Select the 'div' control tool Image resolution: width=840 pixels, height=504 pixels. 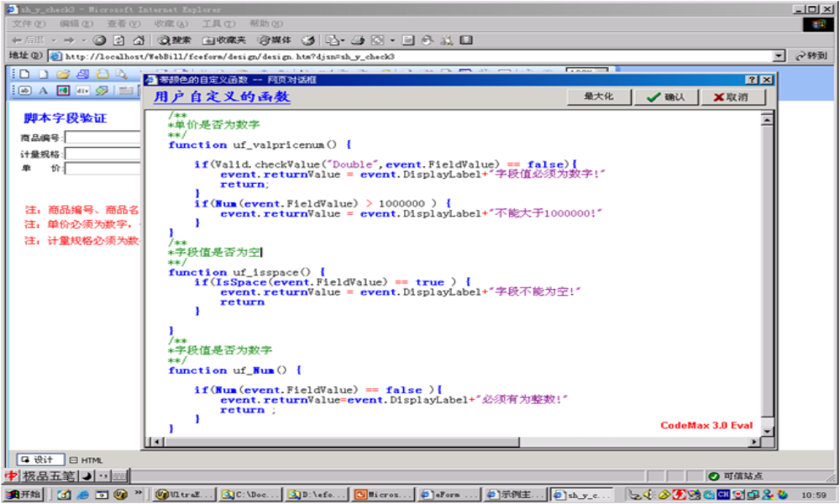coord(82,91)
